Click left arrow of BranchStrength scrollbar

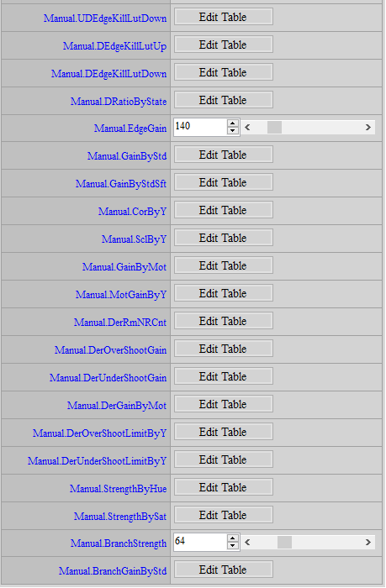pos(247,543)
